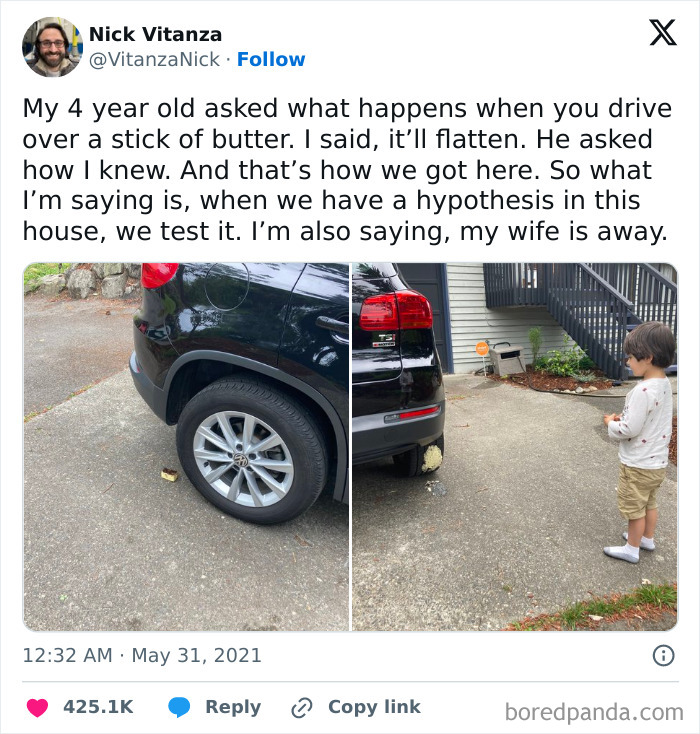
Task: Click the pink heart like icon
Action: pos(37,707)
